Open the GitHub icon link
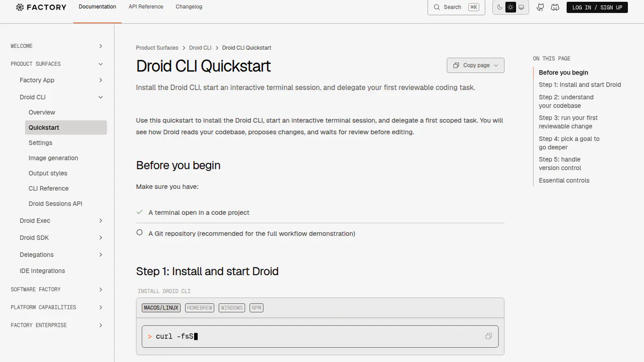This screenshot has height=362, width=644. 540,7
